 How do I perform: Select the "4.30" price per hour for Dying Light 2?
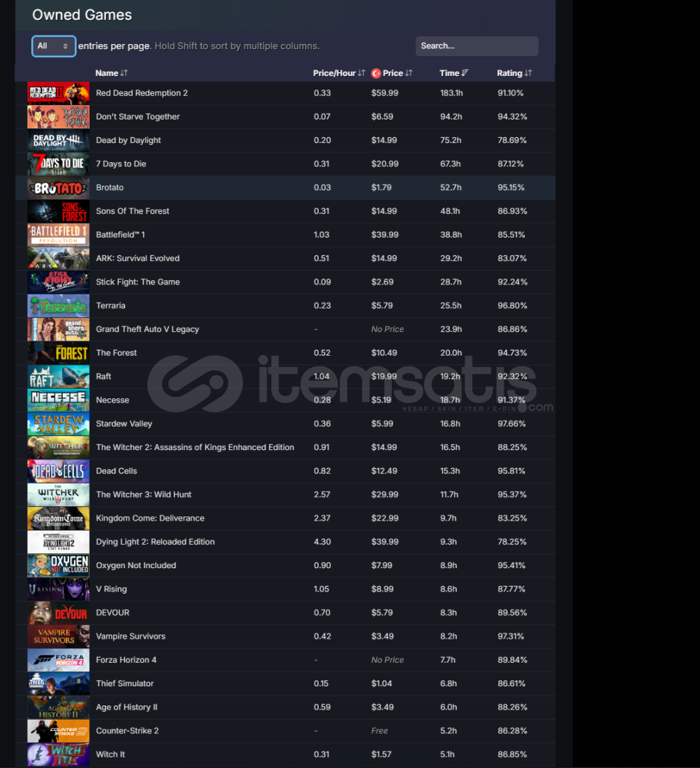pyautogui.click(x=322, y=542)
